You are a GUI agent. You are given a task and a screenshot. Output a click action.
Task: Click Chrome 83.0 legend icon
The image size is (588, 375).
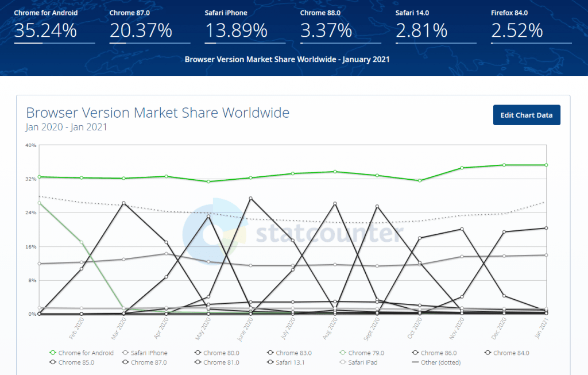point(270,353)
